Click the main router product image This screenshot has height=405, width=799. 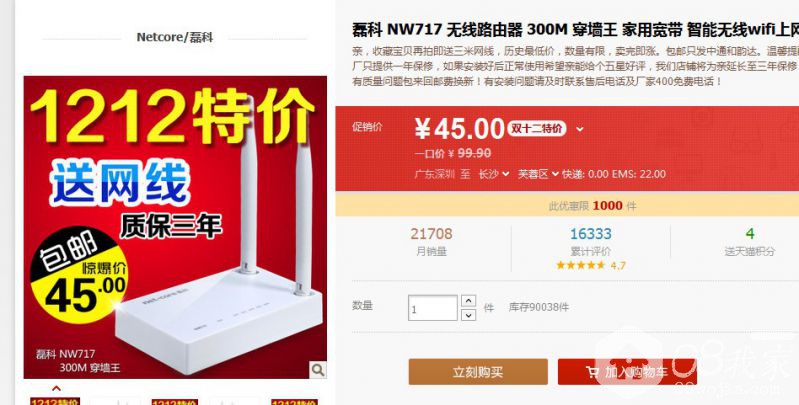175,227
